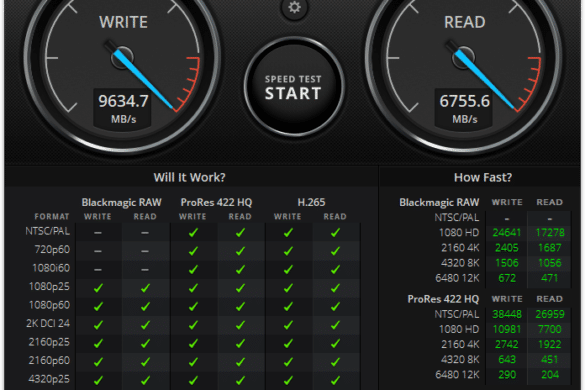Click Blackmagic RAW write checkmark for 4320p25
This screenshot has height=390, width=585.
[98, 380]
